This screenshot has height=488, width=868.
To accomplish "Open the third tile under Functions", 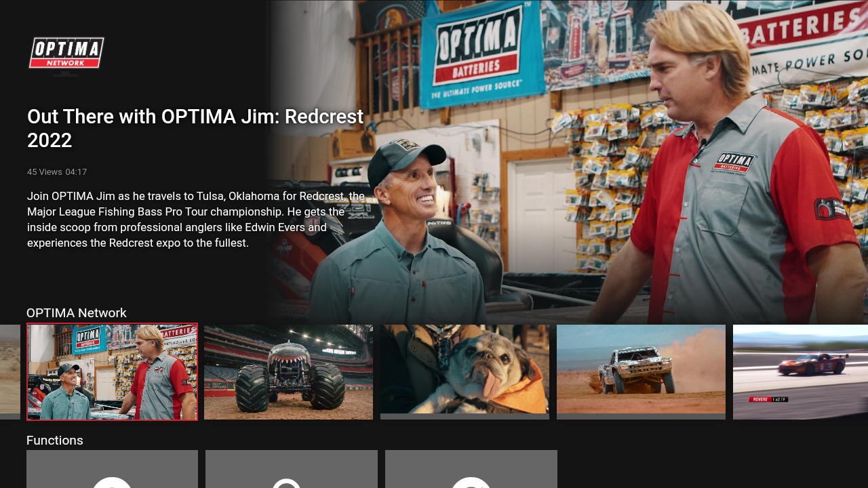I will click(471, 469).
